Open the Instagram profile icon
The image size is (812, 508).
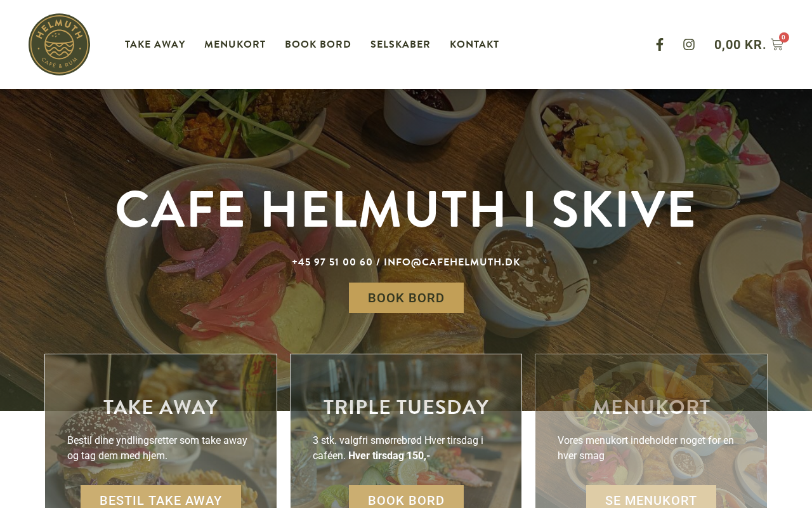689,44
